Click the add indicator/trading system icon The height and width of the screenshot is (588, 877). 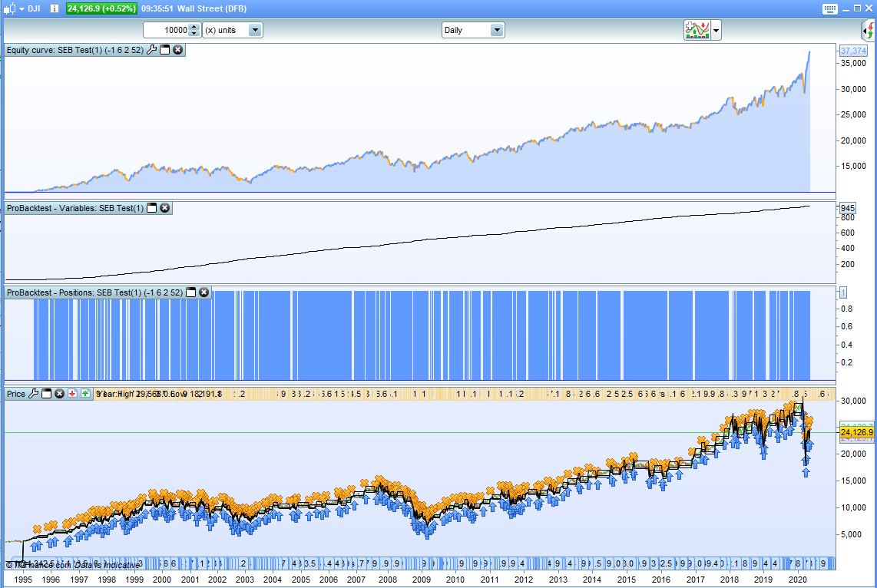(697, 30)
